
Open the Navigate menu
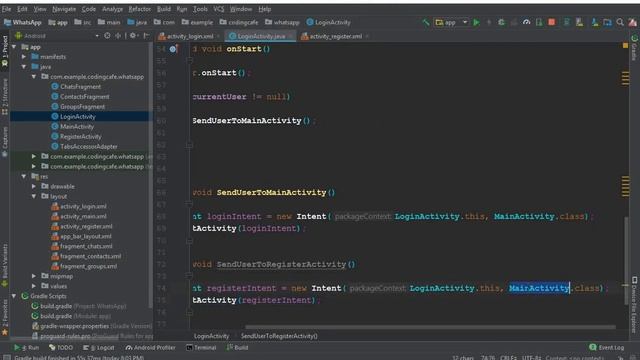(64, 9)
